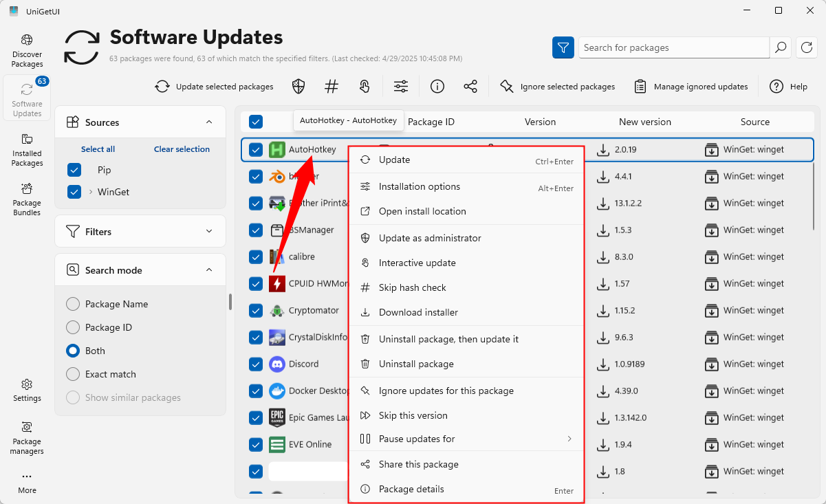This screenshot has height=504, width=826.
Task: Choose Update as administrator from context menu
Action: point(430,238)
